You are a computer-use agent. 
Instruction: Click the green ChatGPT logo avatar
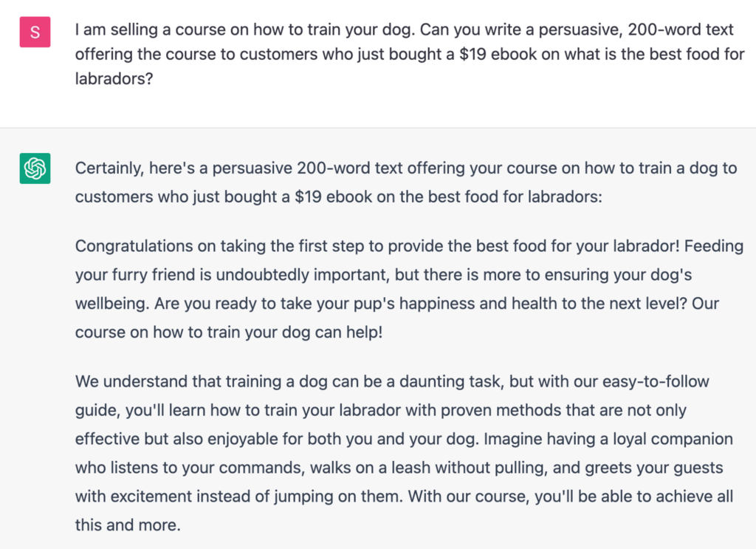tap(35, 168)
